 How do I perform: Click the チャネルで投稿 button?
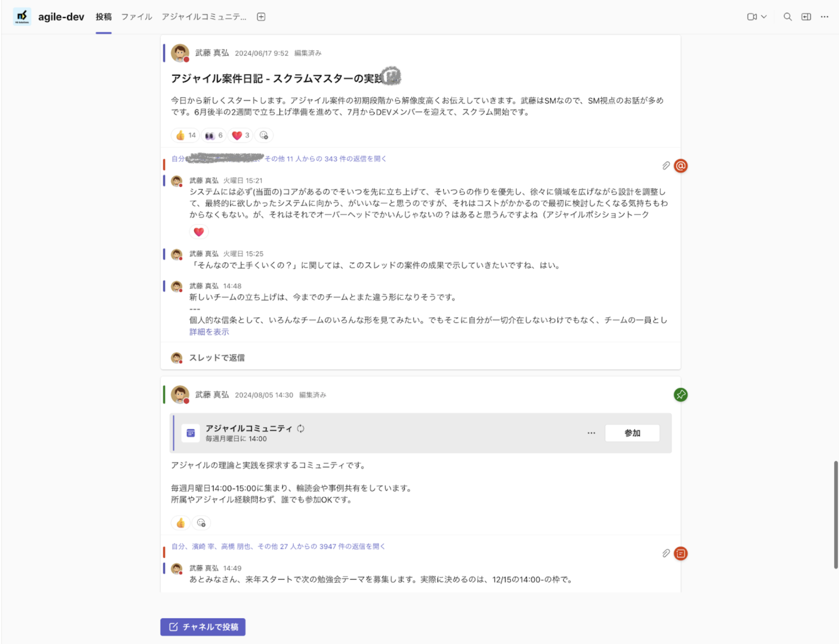pyautogui.click(x=203, y=627)
